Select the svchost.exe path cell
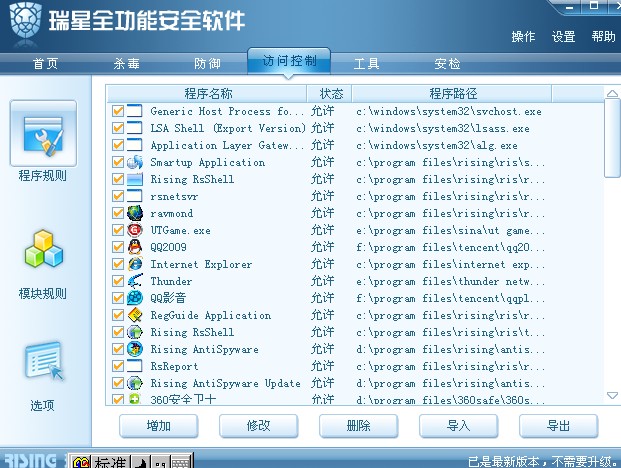This screenshot has height=468, width=621. pos(449,112)
